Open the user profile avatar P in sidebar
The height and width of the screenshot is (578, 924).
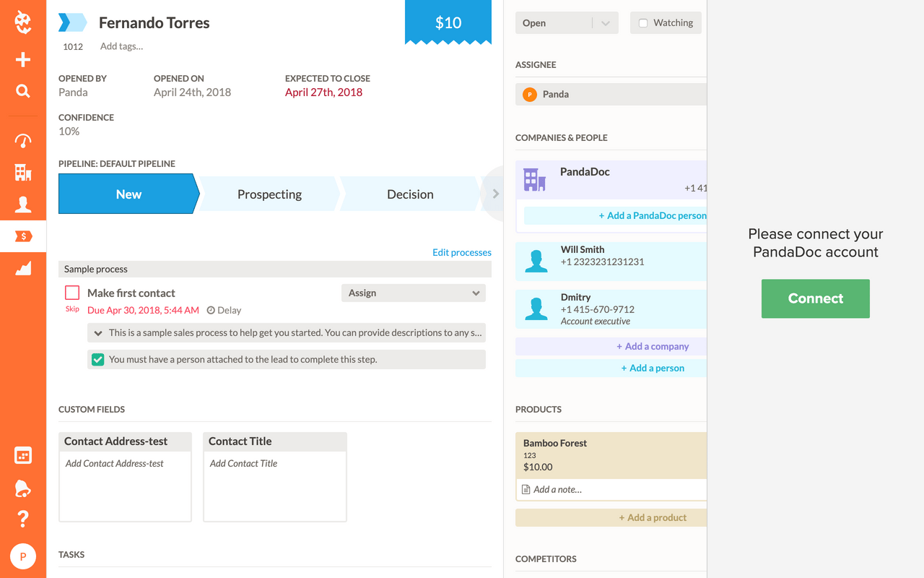click(23, 556)
